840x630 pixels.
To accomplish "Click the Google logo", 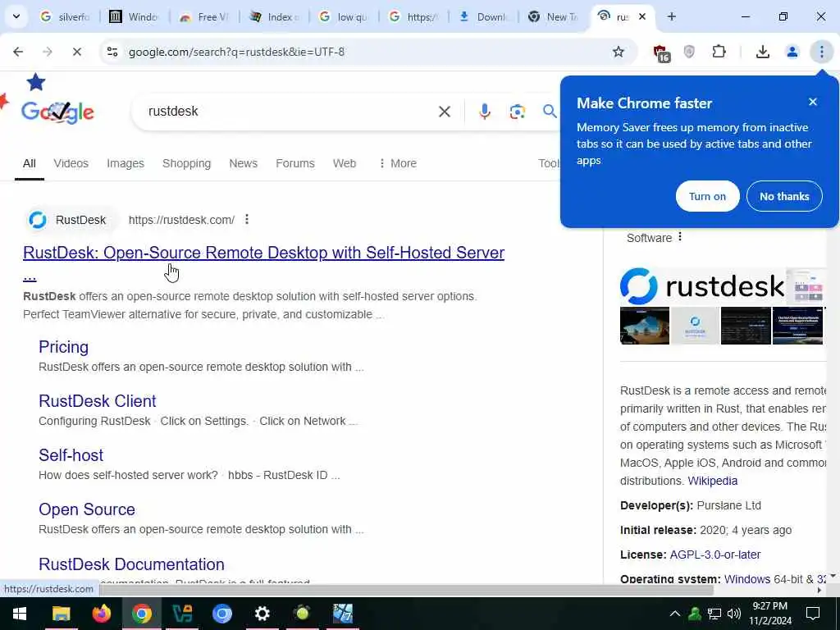I will coord(57,112).
